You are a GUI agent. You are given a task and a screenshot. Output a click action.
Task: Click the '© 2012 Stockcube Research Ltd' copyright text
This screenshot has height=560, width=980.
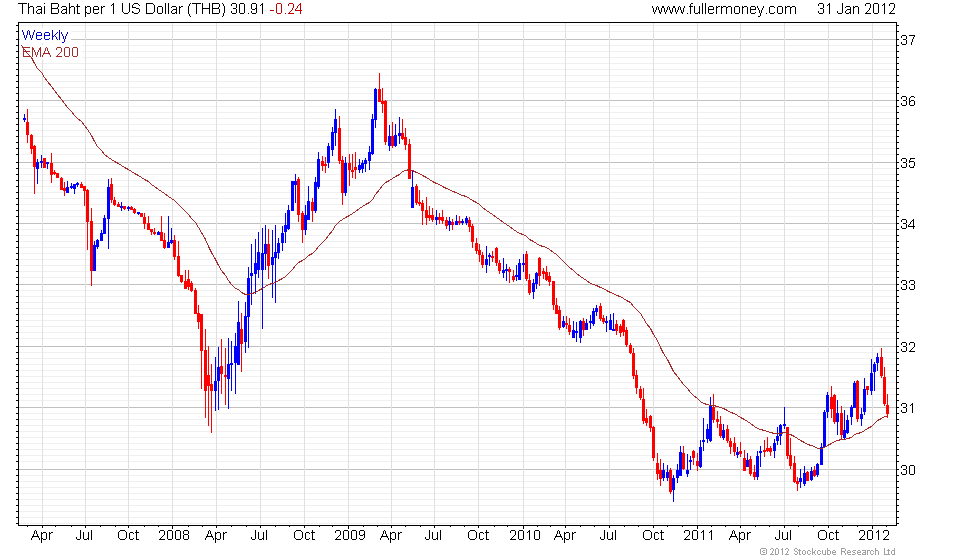(x=828, y=552)
